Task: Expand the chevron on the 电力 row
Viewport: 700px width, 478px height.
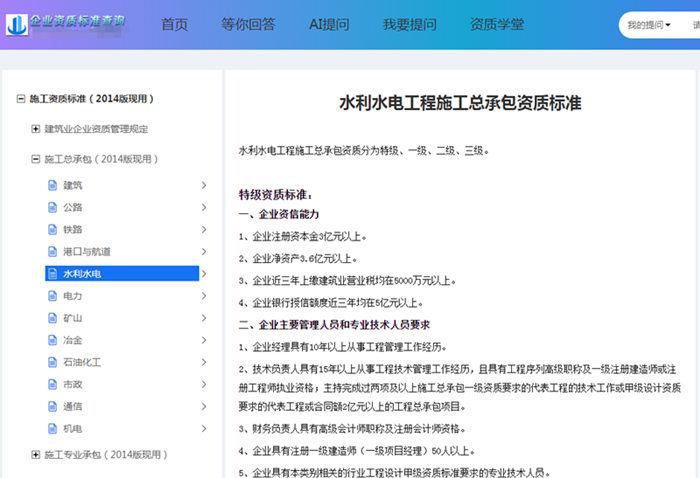Action: (x=204, y=296)
